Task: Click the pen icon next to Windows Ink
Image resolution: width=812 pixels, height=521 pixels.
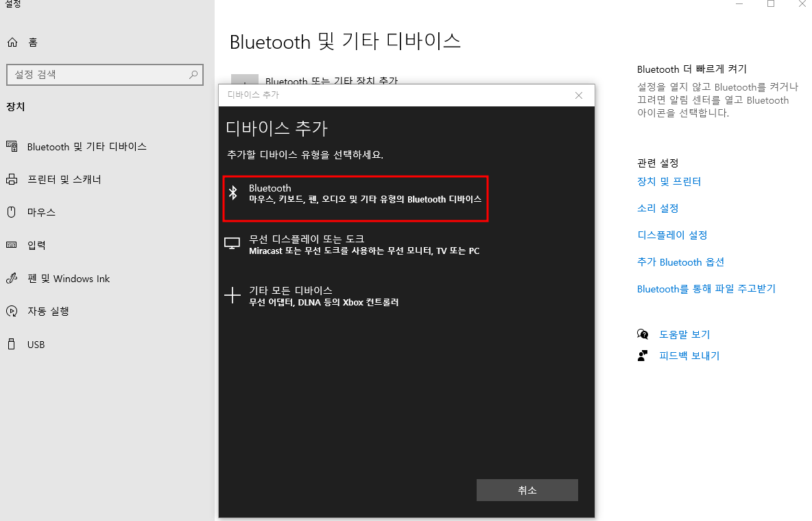Action: 12,279
